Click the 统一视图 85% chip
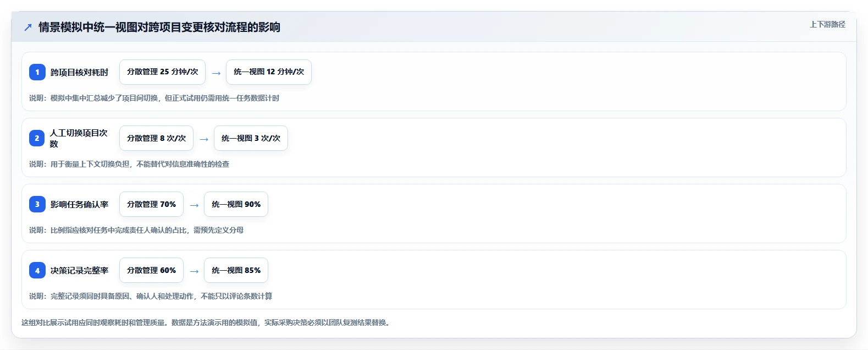Image resolution: width=868 pixels, height=350 pixels. pos(236,270)
